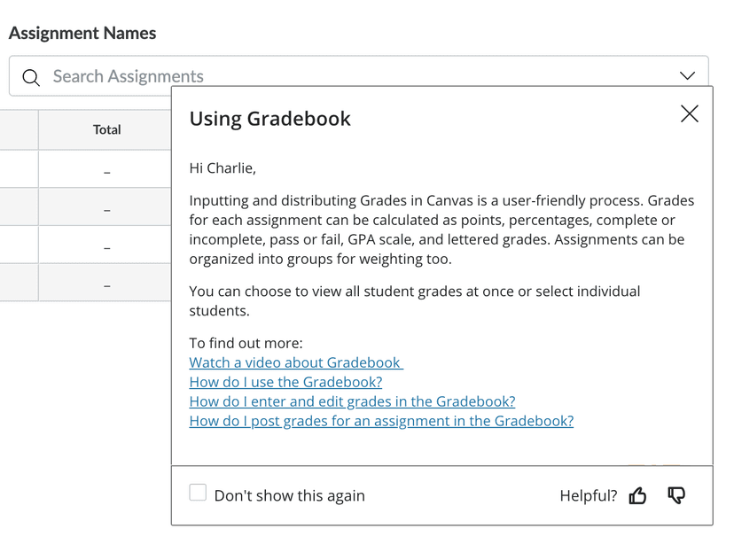Click the Hi Charlie greeting text
The image size is (734, 560).
(223, 167)
